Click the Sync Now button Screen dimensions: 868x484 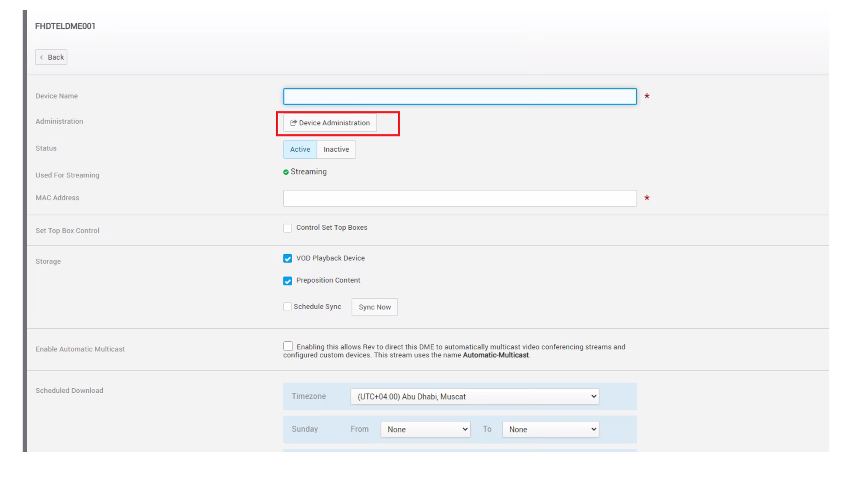pyautogui.click(x=374, y=307)
